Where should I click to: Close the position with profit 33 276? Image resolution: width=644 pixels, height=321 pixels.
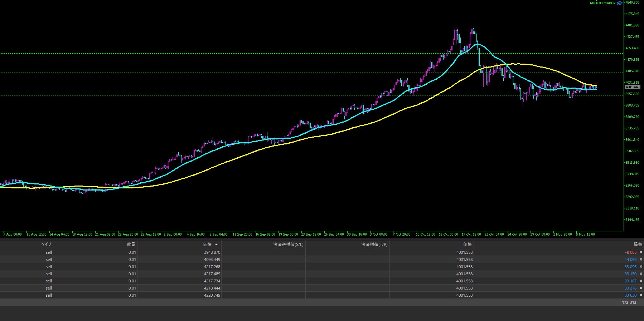pyautogui.click(x=641, y=288)
